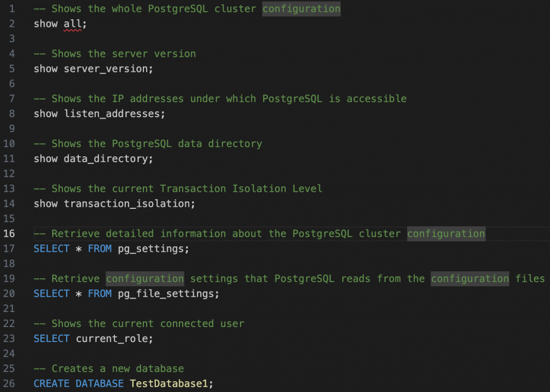The height and width of the screenshot is (392, 550).
Task: Click 'pg_file_settings' in line 20
Action: (166, 294)
